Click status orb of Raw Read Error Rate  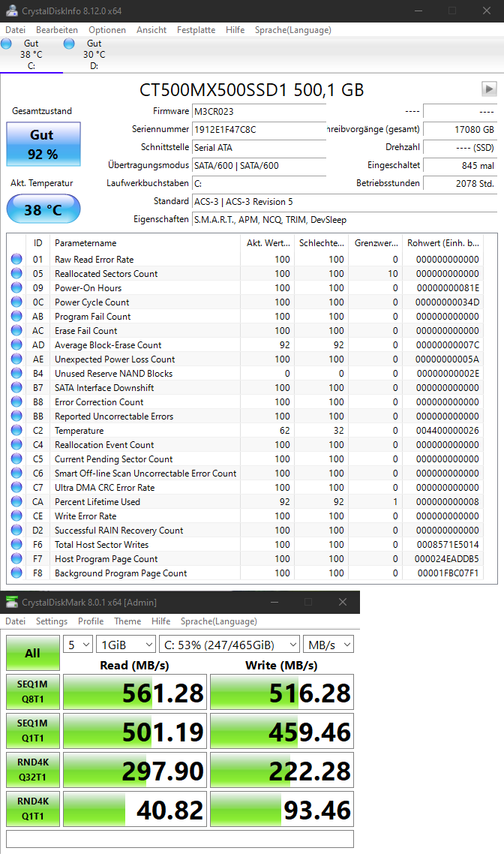click(x=16, y=259)
